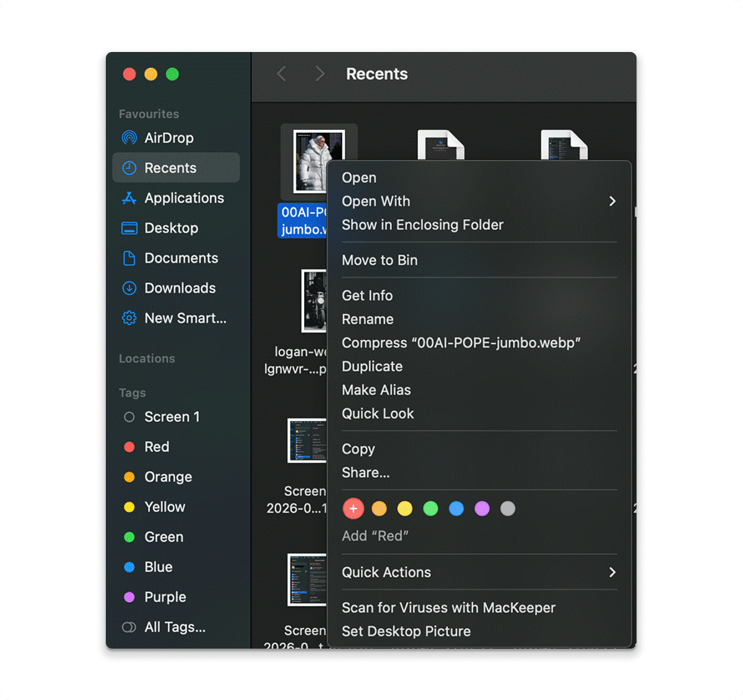Compress the 00AI-POPE-jumbo.webp file
This screenshot has height=700, width=743.
[461, 342]
